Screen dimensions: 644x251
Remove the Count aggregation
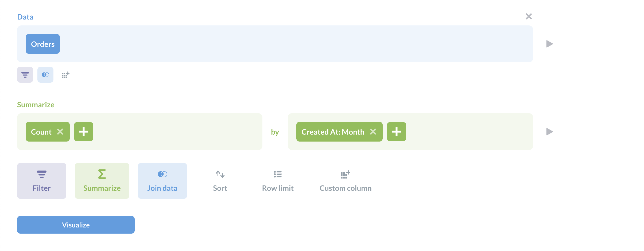(x=60, y=131)
